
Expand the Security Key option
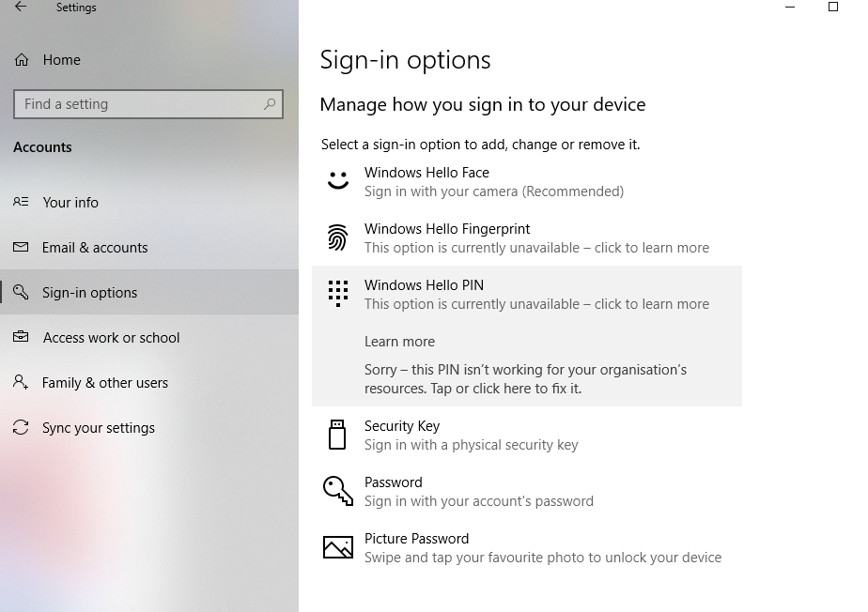(527, 435)
